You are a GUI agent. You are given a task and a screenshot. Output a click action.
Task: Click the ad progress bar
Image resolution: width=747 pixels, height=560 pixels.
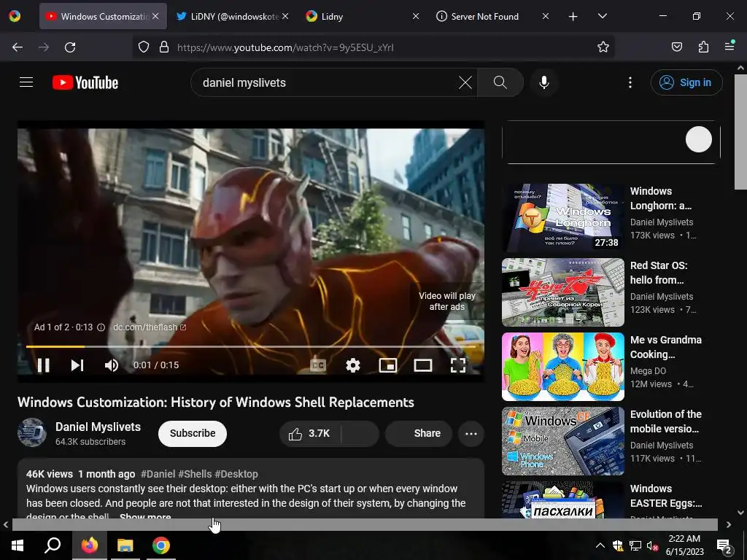(x=251, y=346)
